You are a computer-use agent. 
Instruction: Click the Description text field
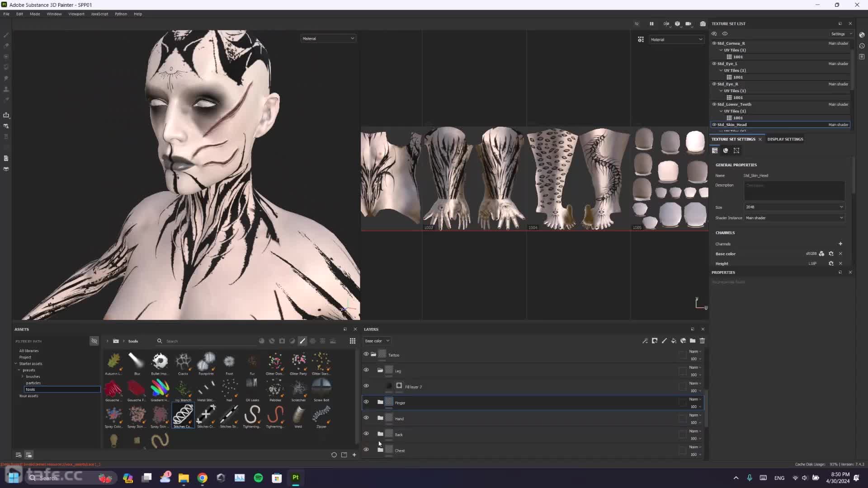794,191
